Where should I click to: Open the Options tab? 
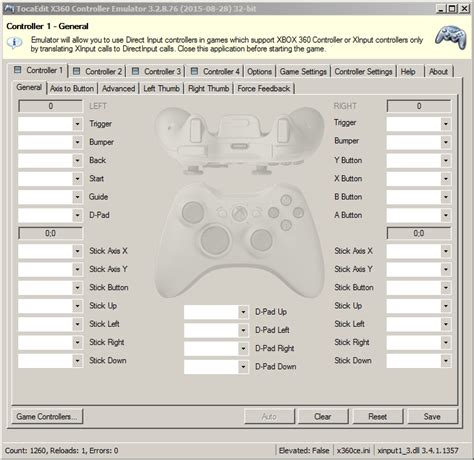[259, 71]
